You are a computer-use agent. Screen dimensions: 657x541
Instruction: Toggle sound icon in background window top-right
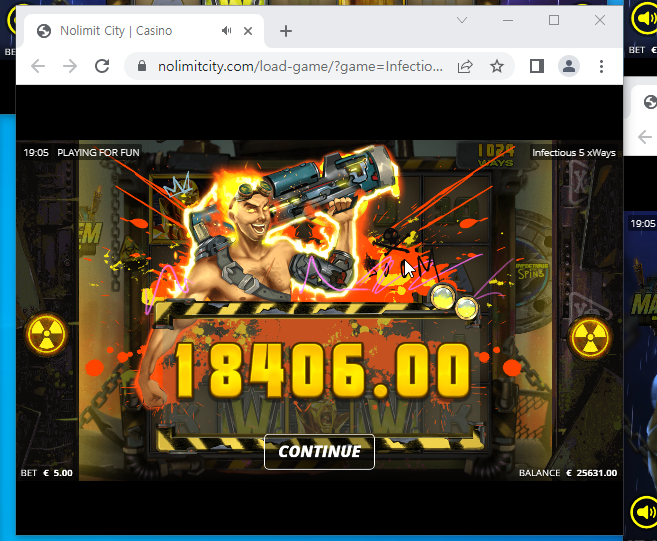[644, 18]
